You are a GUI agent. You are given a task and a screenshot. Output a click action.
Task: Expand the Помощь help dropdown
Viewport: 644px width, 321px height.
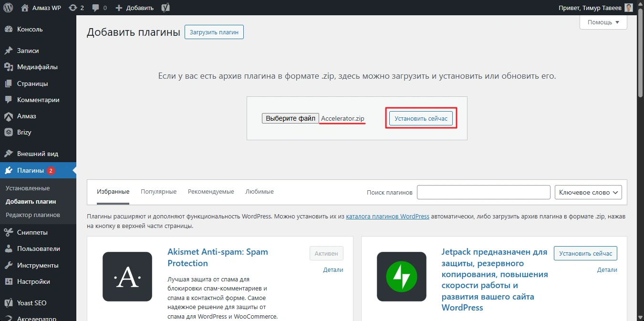pyautogui.click(x=603, y=22)
